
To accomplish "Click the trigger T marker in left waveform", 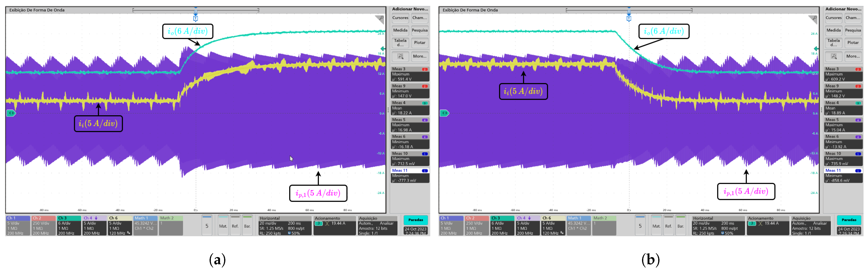I will [195, 18].
